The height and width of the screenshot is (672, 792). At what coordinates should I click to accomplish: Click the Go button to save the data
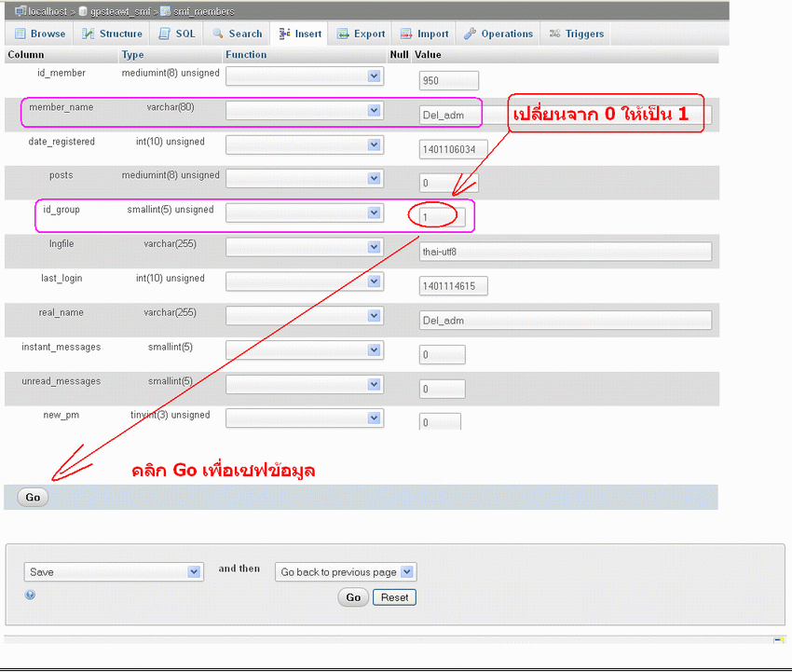32,497
